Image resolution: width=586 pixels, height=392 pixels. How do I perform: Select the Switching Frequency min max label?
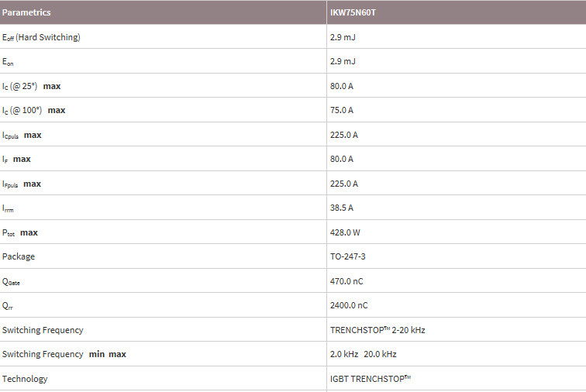(64, 354)
